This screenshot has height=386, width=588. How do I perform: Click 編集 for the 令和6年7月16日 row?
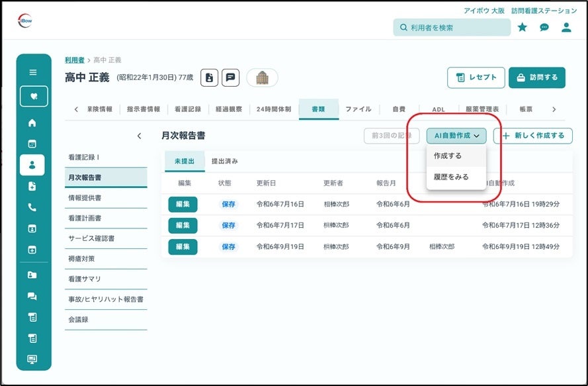(x=183, y=205)
